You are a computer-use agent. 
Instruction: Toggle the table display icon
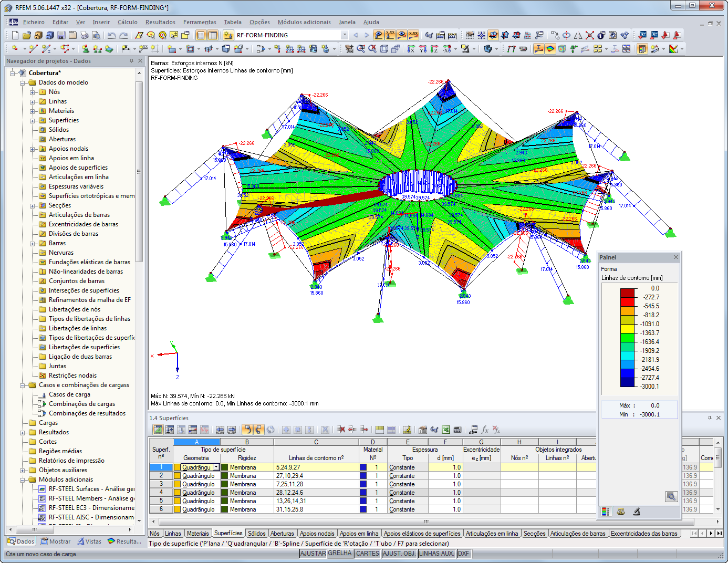212,35
